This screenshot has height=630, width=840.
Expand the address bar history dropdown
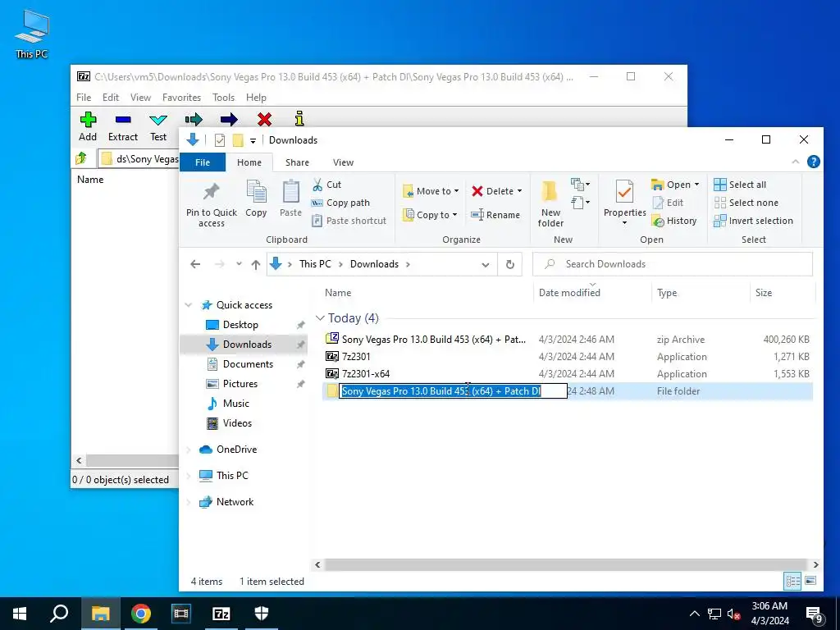pyautogui.click(x=486, y=265)
